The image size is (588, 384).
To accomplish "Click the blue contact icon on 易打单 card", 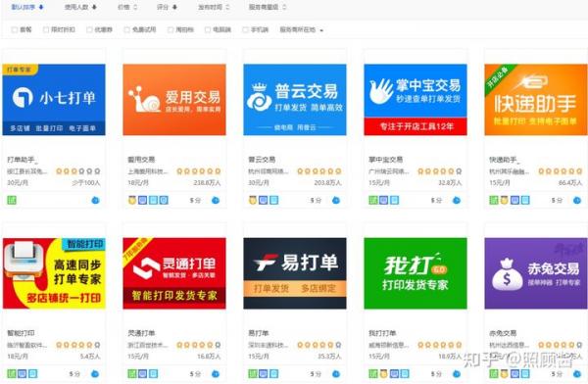I will point(336,374).
